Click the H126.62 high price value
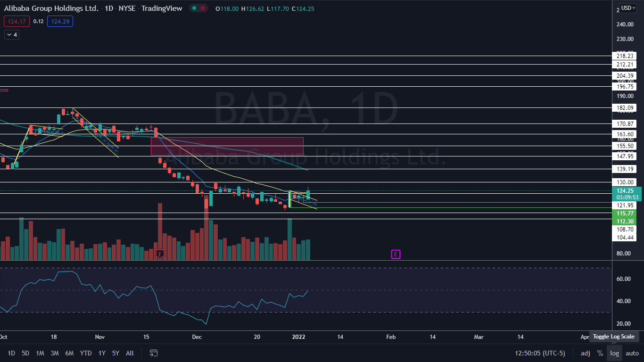 click(x=252, y=8)
